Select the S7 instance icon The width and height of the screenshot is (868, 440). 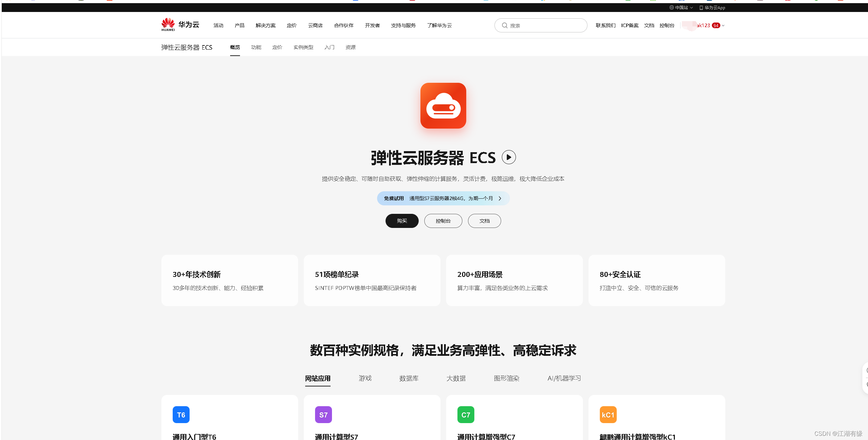(x=323, y=415)
